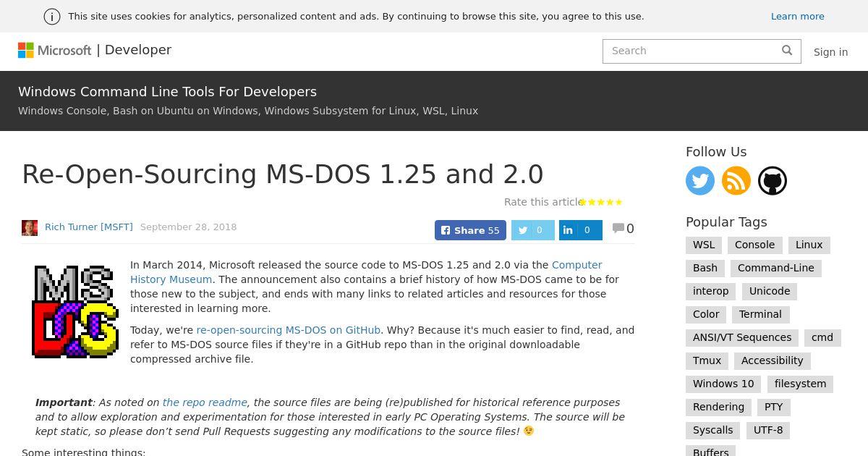The height and width of the screenshot is (456, 868).
Task: Open the GitHub follow icon
Action: 773,181
